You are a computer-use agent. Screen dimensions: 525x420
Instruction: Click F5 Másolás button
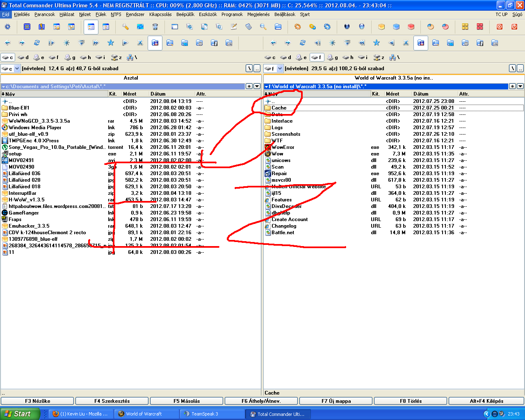coord(187,401)
